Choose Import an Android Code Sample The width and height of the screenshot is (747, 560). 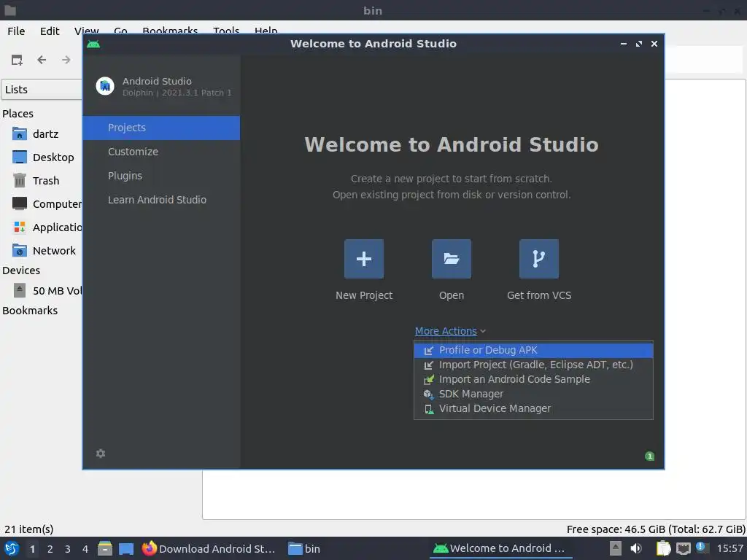pyautogui.click(x=533, y=379)
